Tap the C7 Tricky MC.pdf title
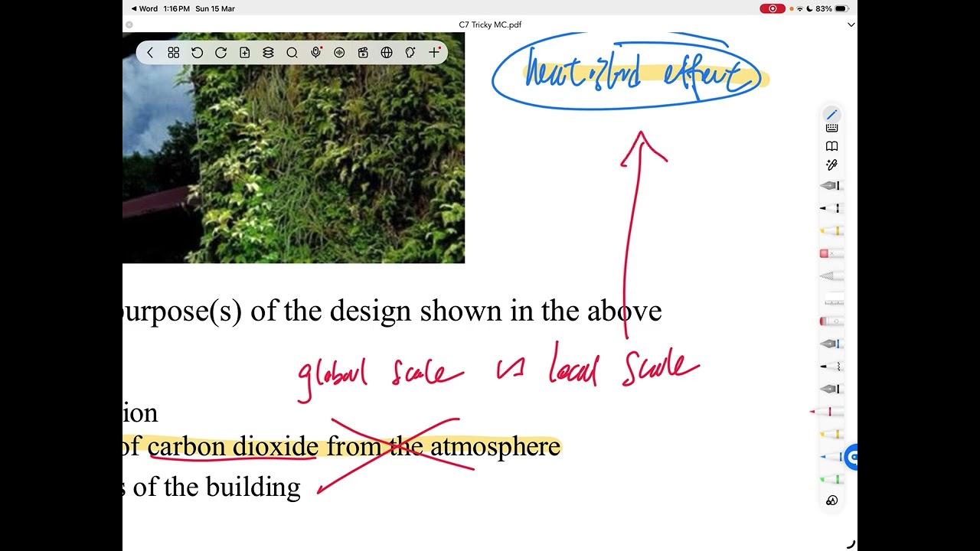 tap(490, 24)
